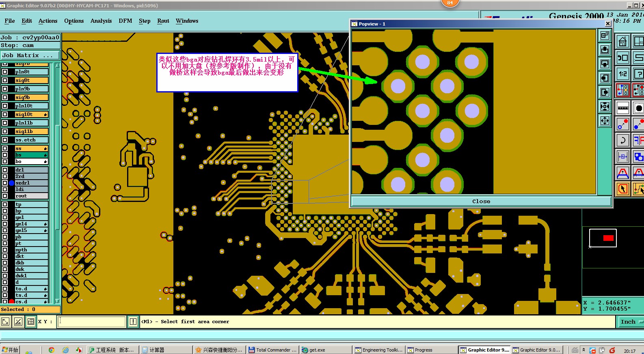
Task: Click the bo layer row arrow marker
Action: 45,161
